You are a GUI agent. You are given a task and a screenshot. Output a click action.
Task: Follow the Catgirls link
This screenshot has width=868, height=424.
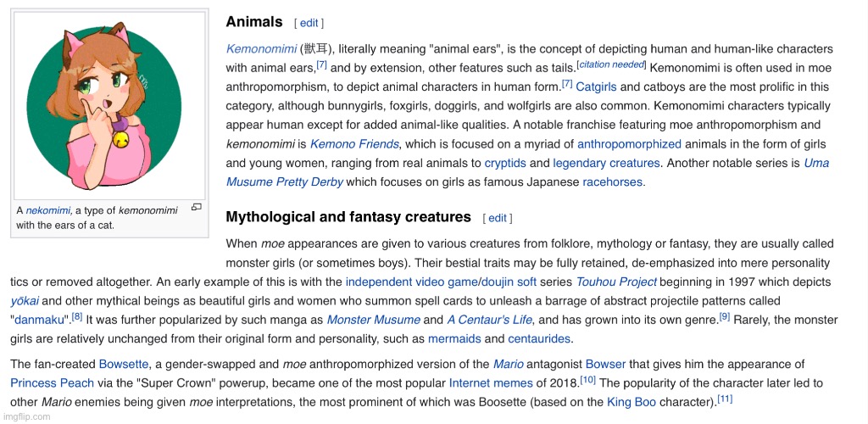coord(596,86)
